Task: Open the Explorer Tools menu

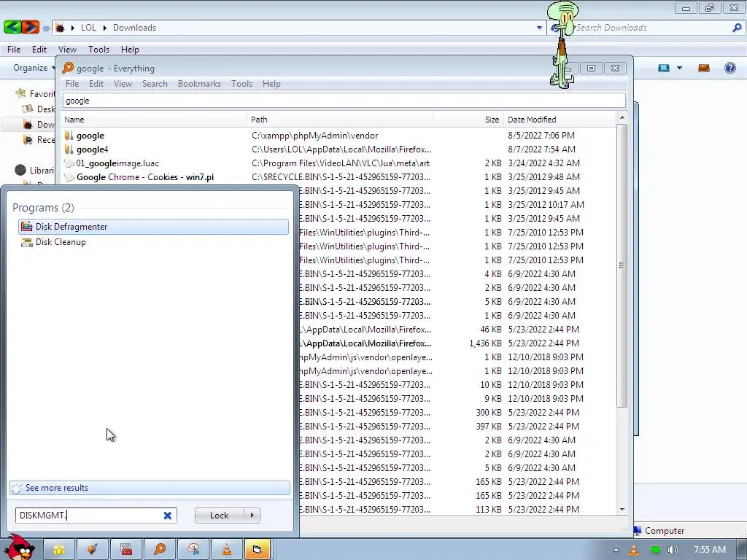Action: point(98,49)
